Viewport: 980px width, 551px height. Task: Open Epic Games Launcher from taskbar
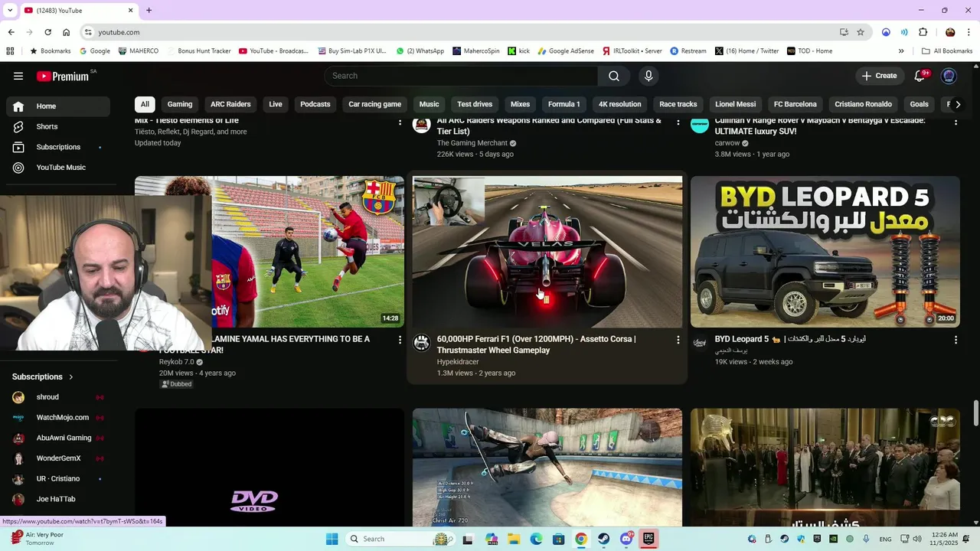[x=648, y=539]
